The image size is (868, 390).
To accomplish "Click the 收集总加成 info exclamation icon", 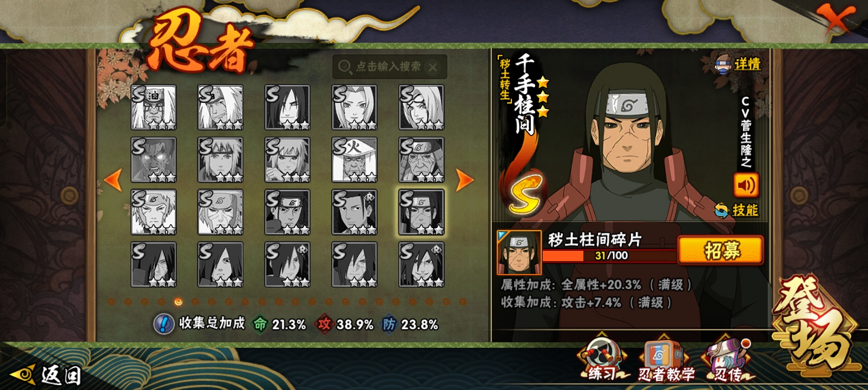I will click(x=163, y=324).
